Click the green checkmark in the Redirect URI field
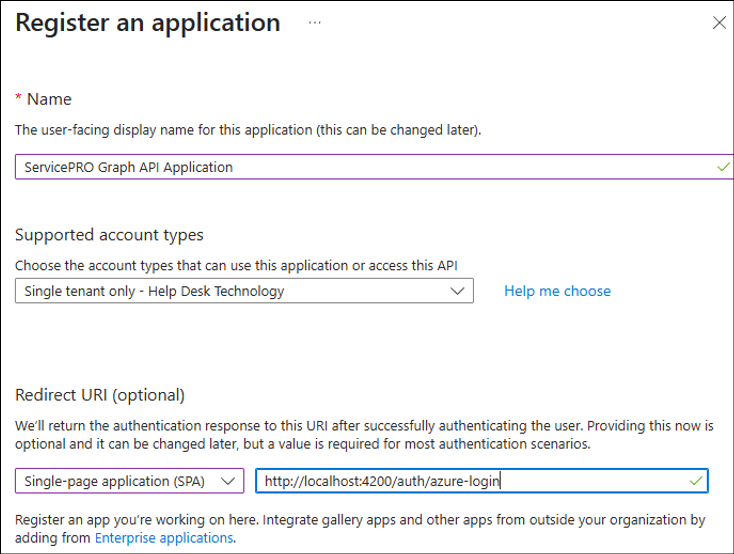This screenshot has height=554, width=734. (696, 480)
